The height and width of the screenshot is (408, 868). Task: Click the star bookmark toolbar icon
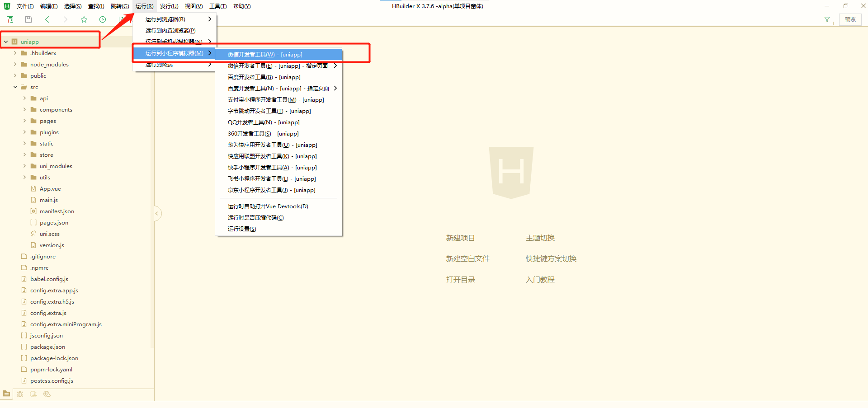click(84, 19)
